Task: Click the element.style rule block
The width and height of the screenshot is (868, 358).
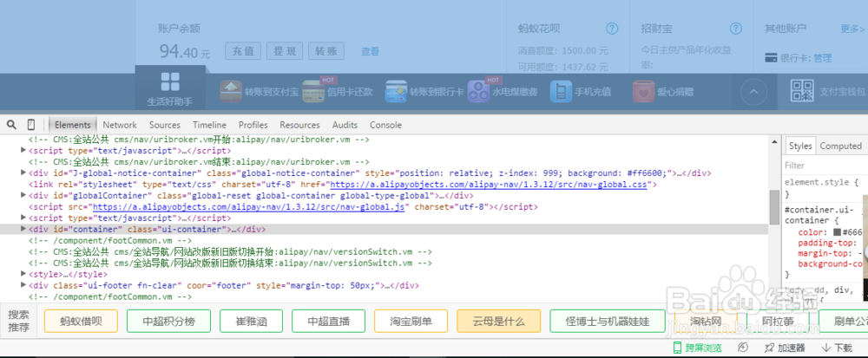Action: 823,187
